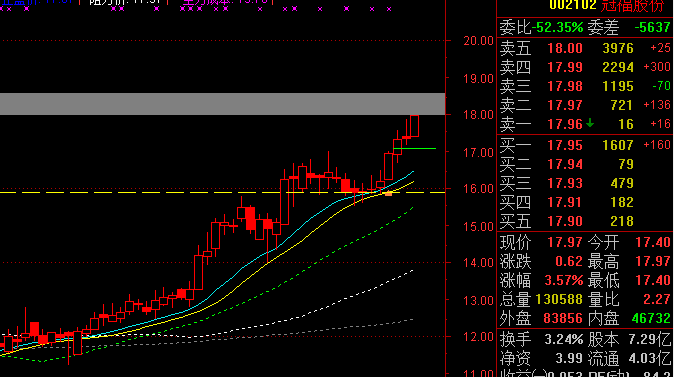
Task: Select the 买五 row at 17.90
Action: coord(585,221)
